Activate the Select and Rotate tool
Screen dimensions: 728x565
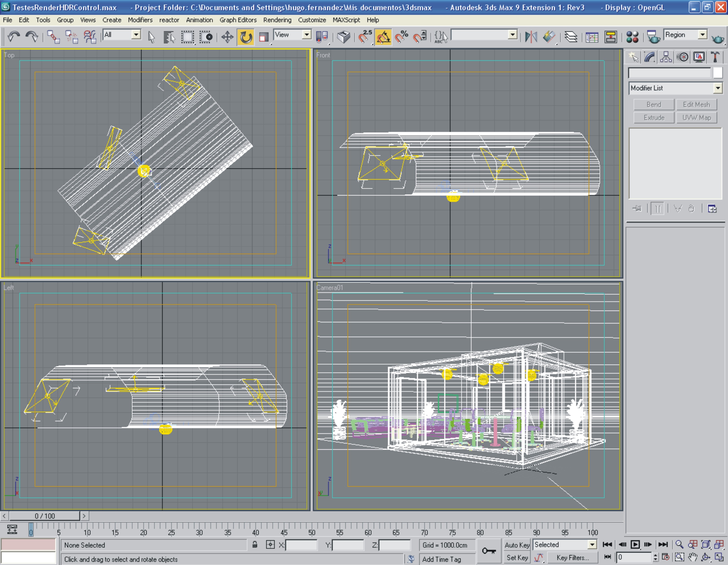pyautogui.click(x=246, y=37)
